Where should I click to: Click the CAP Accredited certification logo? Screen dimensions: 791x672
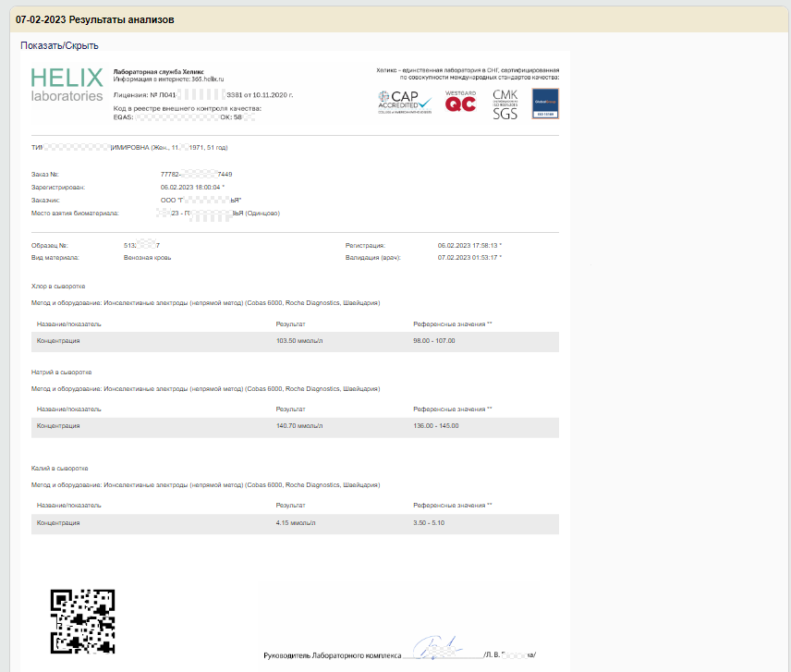405,102
